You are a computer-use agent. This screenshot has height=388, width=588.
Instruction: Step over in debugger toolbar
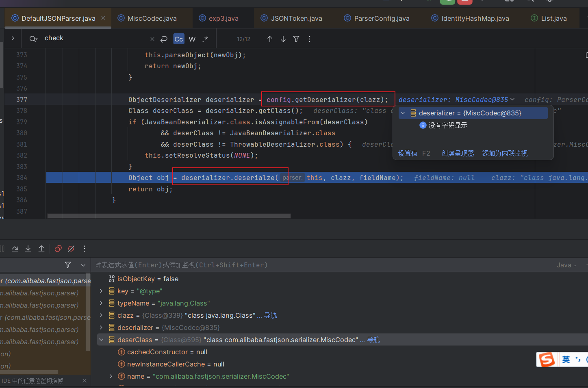[15, 249]
